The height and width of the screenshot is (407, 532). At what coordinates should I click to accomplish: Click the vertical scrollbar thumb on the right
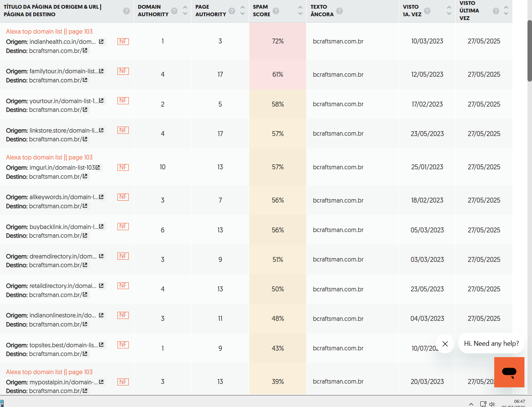(x=529, y=51)
